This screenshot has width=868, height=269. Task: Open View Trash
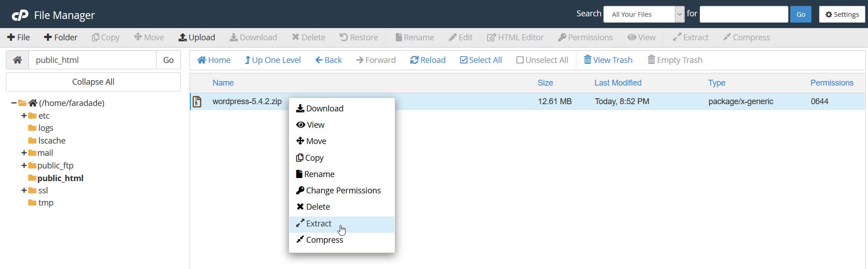coord(608,60)
